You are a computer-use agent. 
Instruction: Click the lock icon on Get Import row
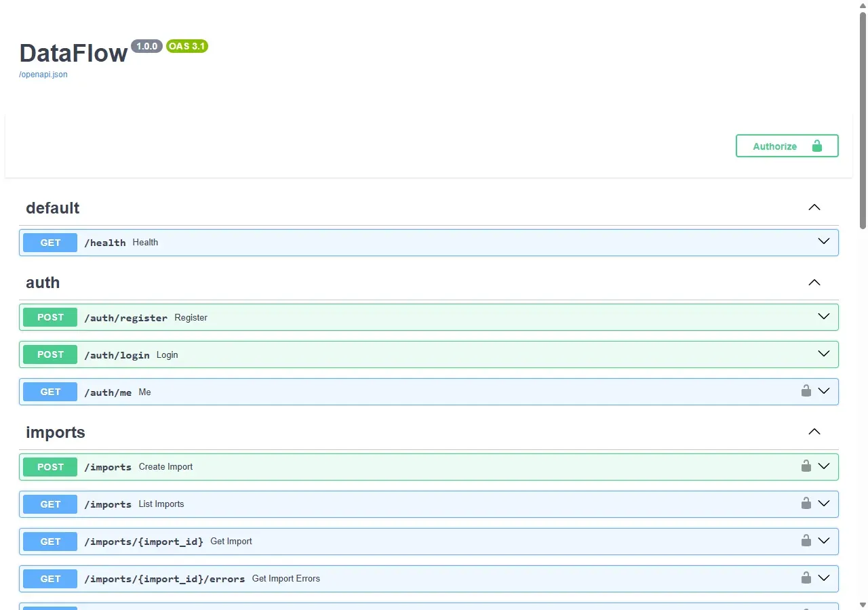point(806,540)
